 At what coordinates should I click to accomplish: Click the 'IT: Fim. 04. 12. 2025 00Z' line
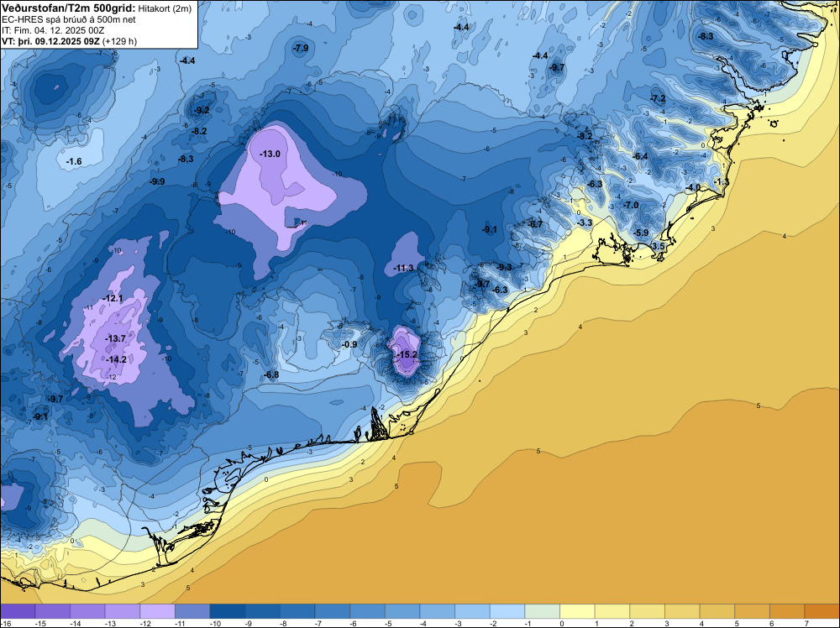click(52, 30)
